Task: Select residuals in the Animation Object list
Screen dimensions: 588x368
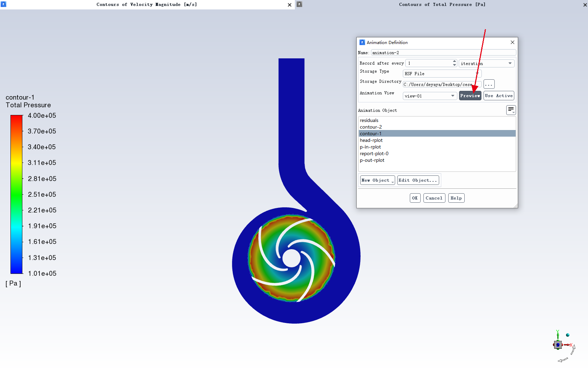Action: [369, 121]
